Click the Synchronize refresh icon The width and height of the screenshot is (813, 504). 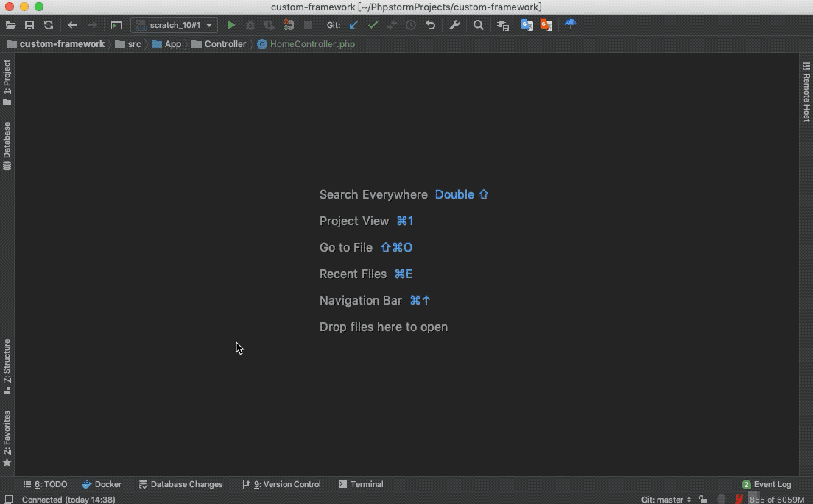point(49,25)
